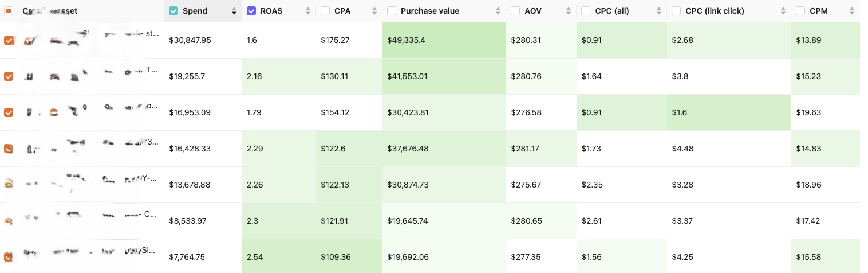Toggle the CPC (link click) checkbox
Screen dimensions: 868x273
pos(676,11)
